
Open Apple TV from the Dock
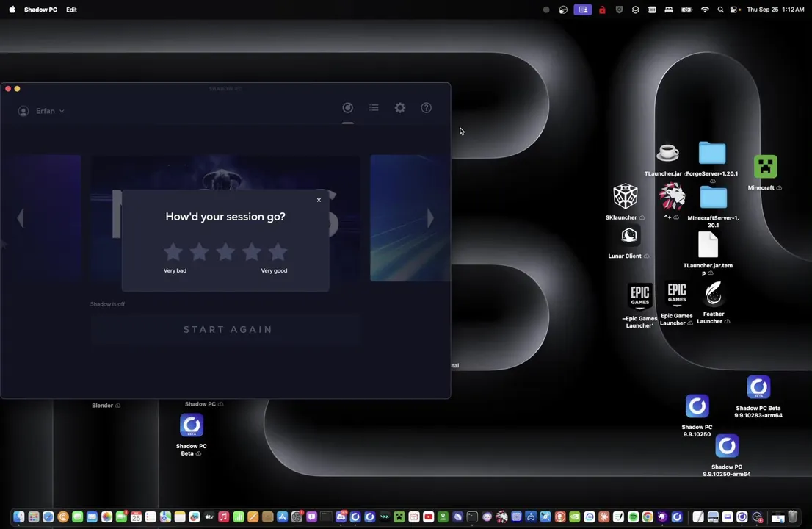[x=209, y=517]
